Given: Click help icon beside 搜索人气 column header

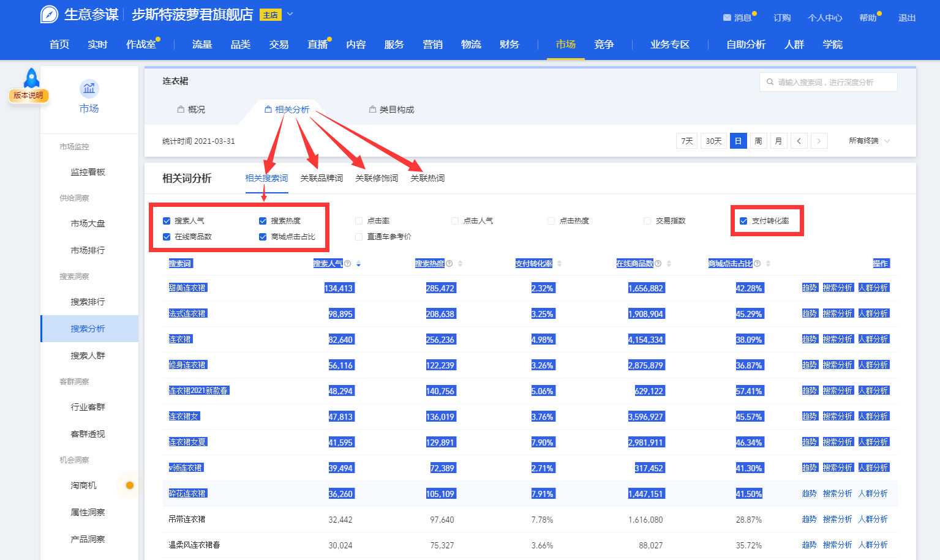Looking at the screenshot, I should 348,264.
